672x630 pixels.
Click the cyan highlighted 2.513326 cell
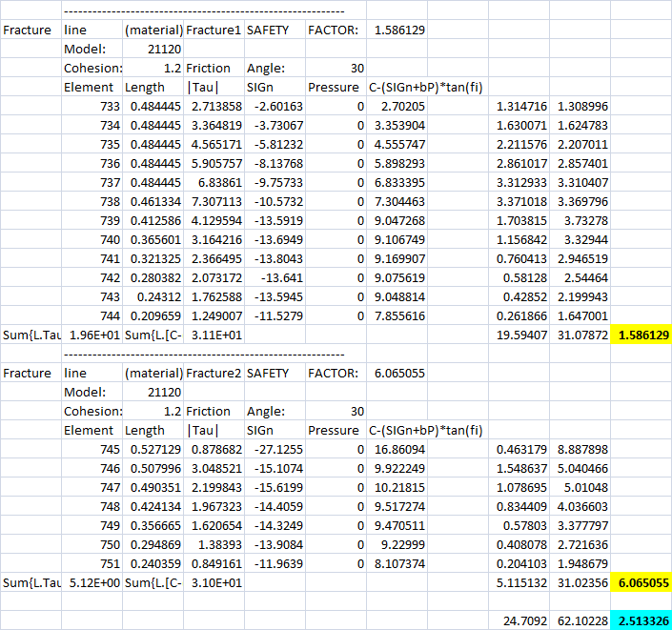(x=641, y=620)
